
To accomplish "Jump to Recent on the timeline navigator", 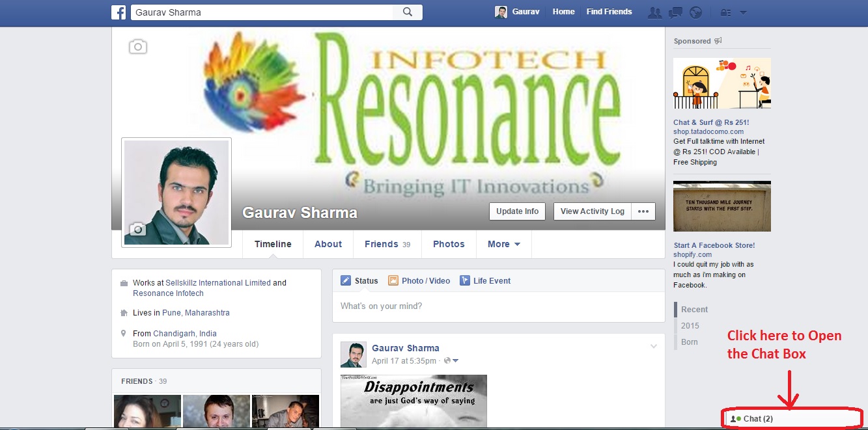I will pyautogui.click(x=695, y=310).
